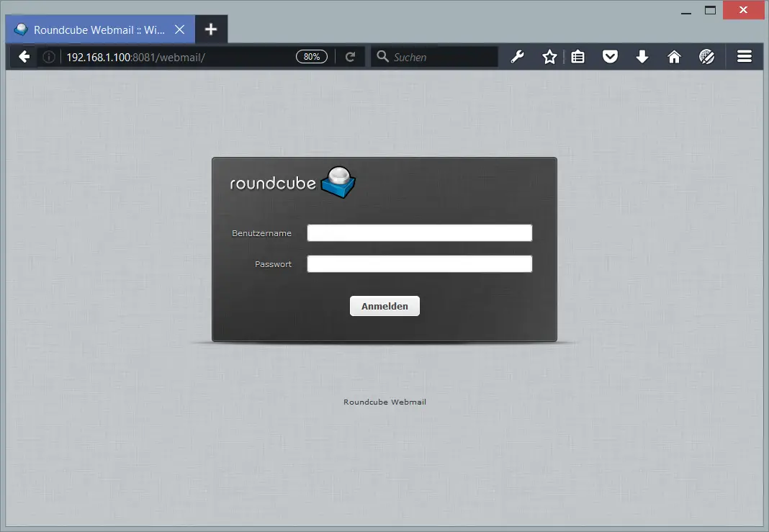Screen dimensions: 769x532
Task: Select the Roundcube Webmail tab
Action: [x=100, y=30]
